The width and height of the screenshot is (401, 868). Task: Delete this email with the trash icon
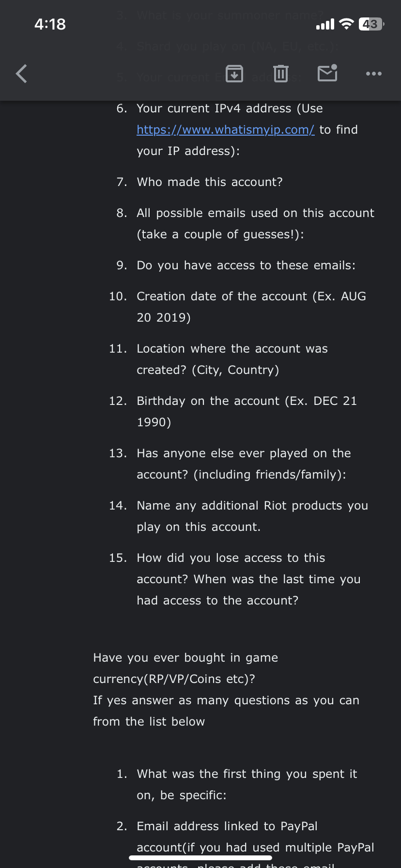(280, 74)
